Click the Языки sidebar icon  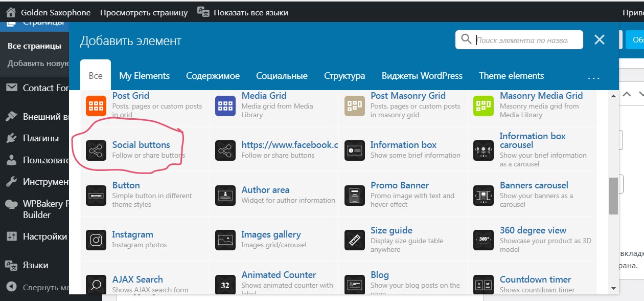(11, 265)
